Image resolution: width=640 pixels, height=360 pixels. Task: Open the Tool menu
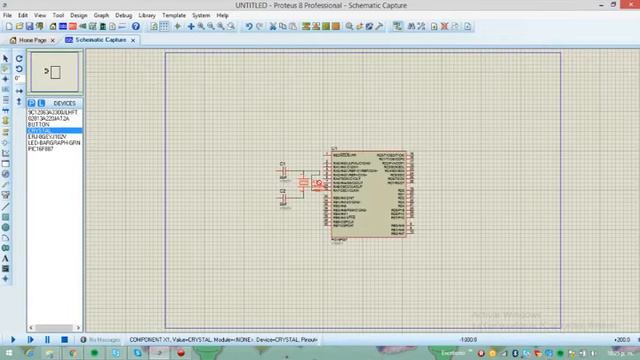[58, 16]
